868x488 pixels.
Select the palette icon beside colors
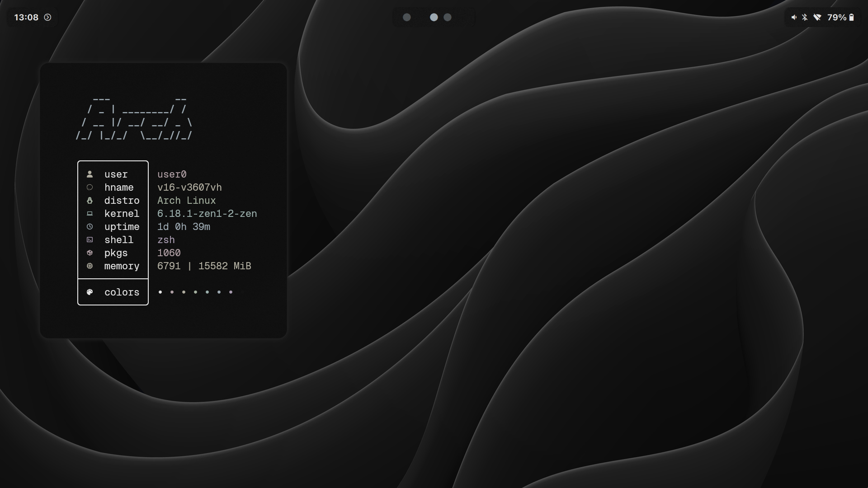(x=90, y=291)
